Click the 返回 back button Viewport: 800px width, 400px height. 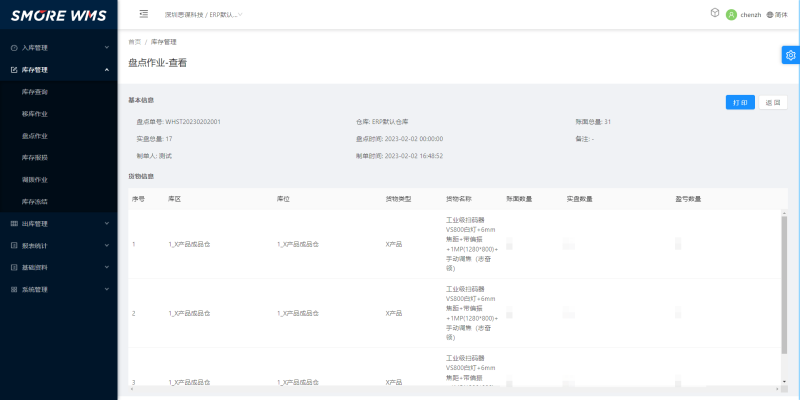pos(772,102)
